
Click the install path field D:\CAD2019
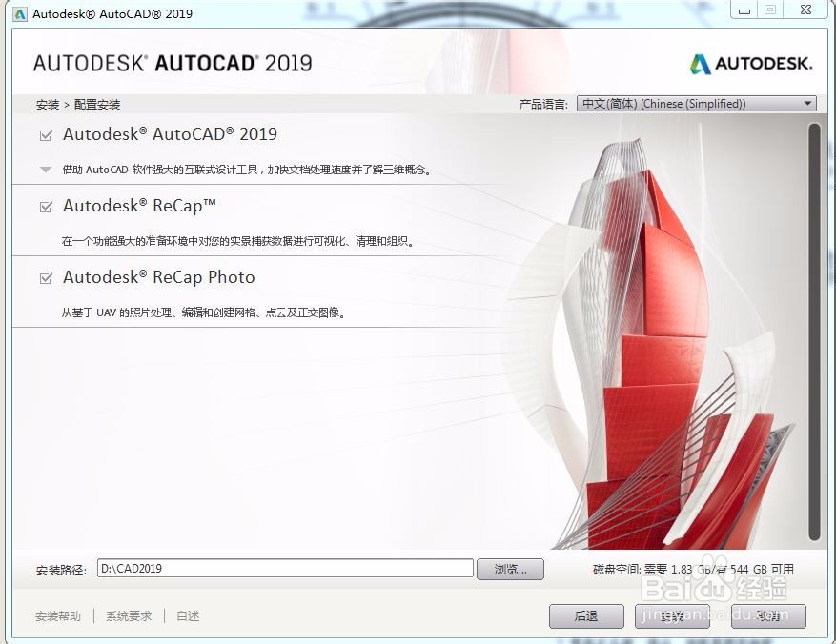click(285, 569)
